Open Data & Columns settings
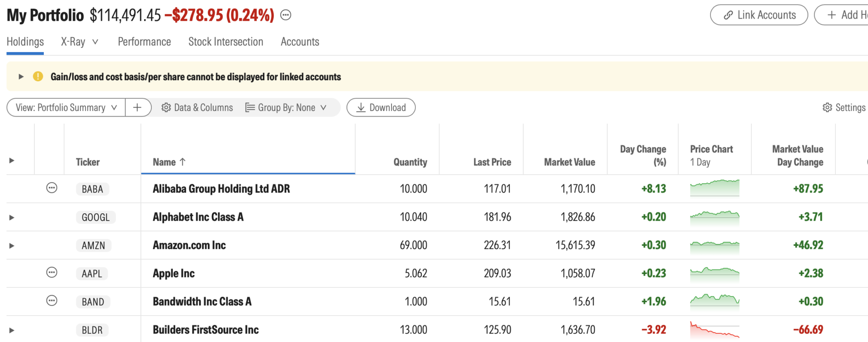Viewport: 868px width, 342px height. pos(197,107)
